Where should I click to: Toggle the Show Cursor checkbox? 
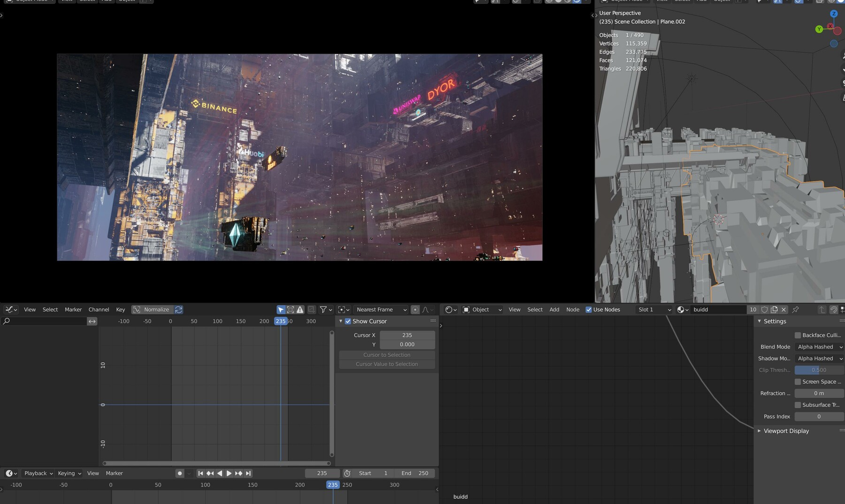coord(348,321)
